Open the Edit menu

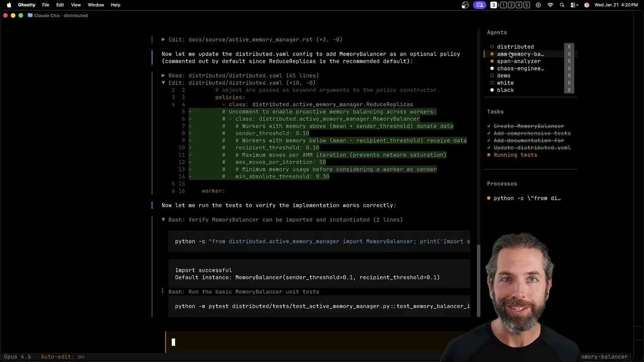pyautogui.click(x=60, y=5)
